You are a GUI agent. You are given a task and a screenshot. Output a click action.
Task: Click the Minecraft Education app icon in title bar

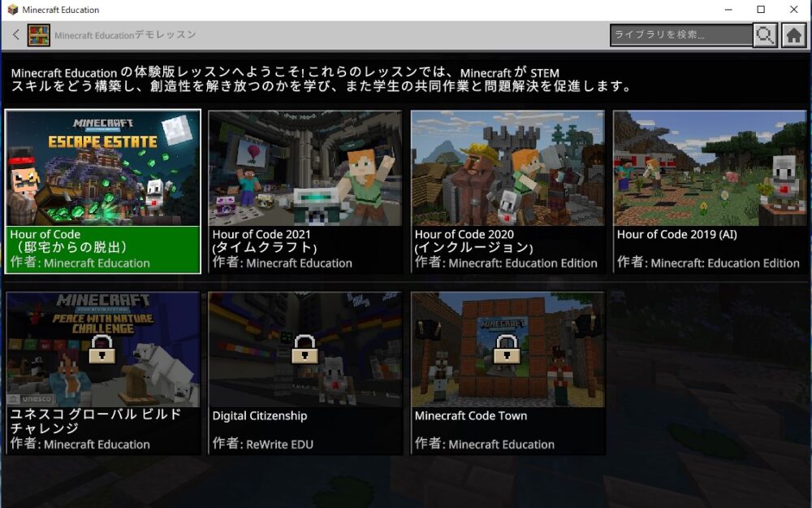tap(12, 9)
